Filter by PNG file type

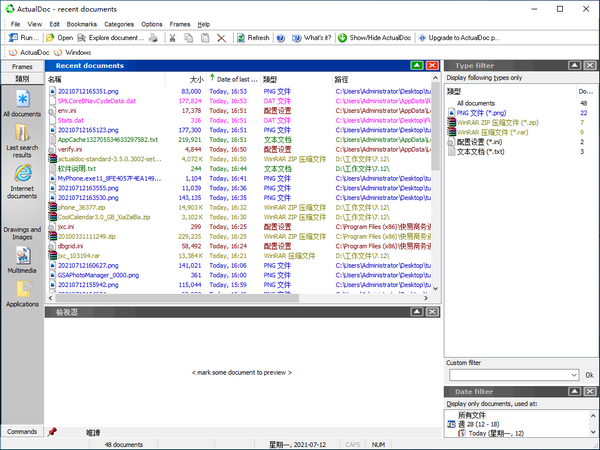click(x=480, y=113)
